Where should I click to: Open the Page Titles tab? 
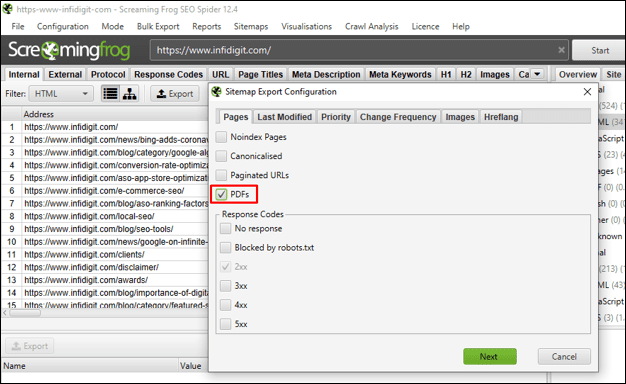coord(260,75)
